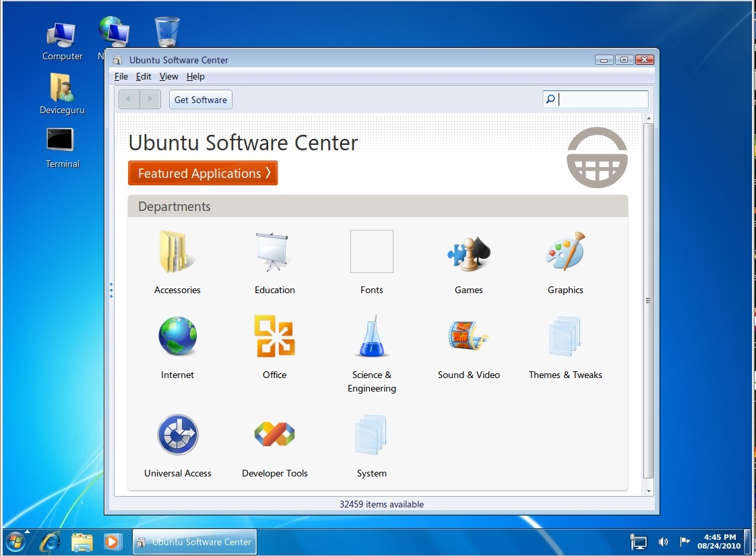756x556 pixels.
Task: Launch Internet Explorer from taskbar
Action: [x=50, y=542]
